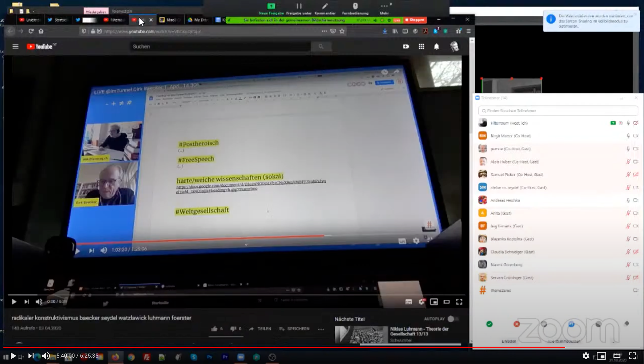Viewport: 644px width, 364px height.
Task: Open outer video settings gear
Action: coord(586,356)
